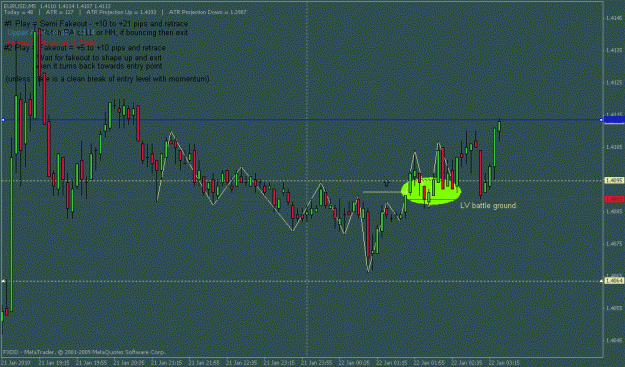Click the '22 Jan 03:15' time axis label
The image size is (625, 367).
tap(504, 363)
